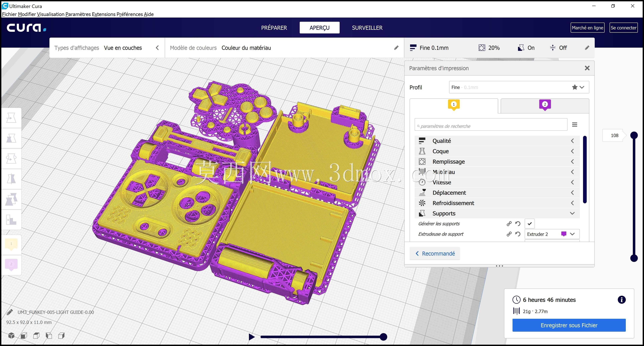Reset Extrudeuse de support with undo icon

[x=518, y=234]
